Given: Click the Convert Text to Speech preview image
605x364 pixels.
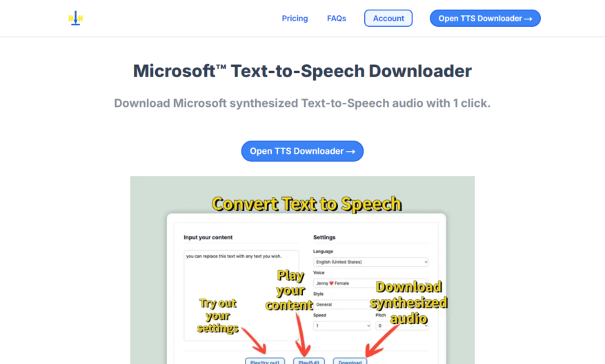Looking at the screenshot, I should point(302,270).
